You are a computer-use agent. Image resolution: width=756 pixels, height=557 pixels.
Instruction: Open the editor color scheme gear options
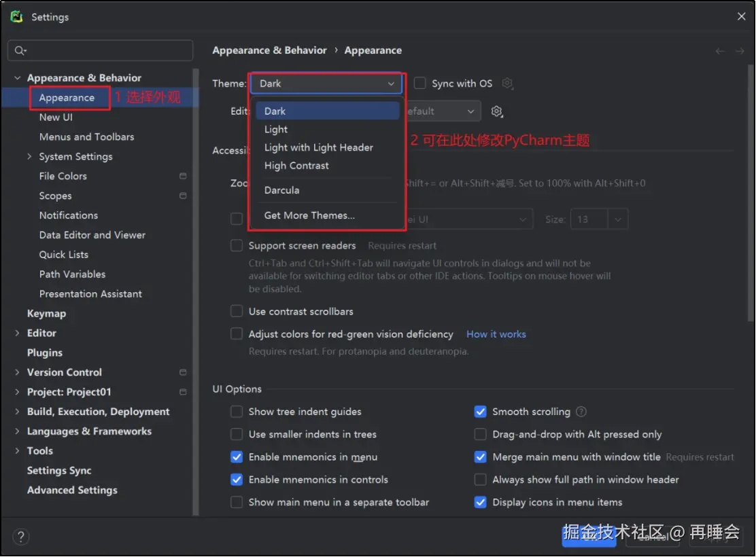click(x=496, y=111)
